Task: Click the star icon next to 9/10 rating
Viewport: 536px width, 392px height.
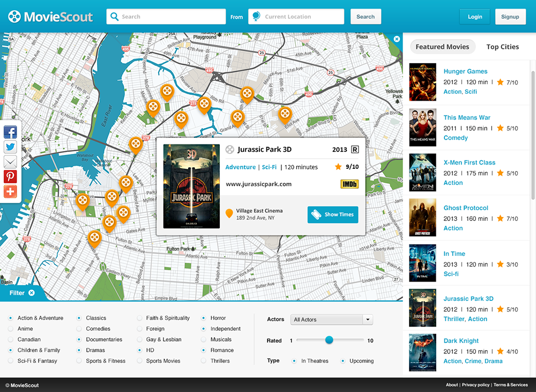Action: point(338,167)
